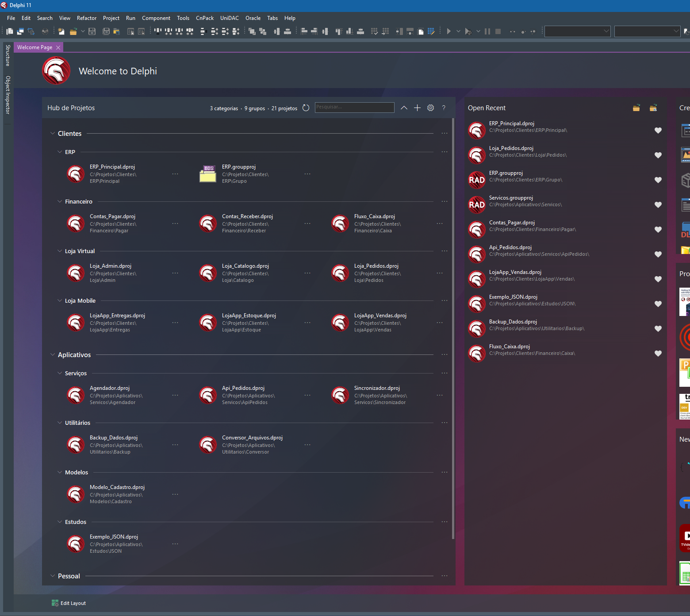The height and width of the screenshot is (616, 690).
Task: Toggle favorite heart for recent ERP_Principal.dproj
Action: click(x=658, y=130)
